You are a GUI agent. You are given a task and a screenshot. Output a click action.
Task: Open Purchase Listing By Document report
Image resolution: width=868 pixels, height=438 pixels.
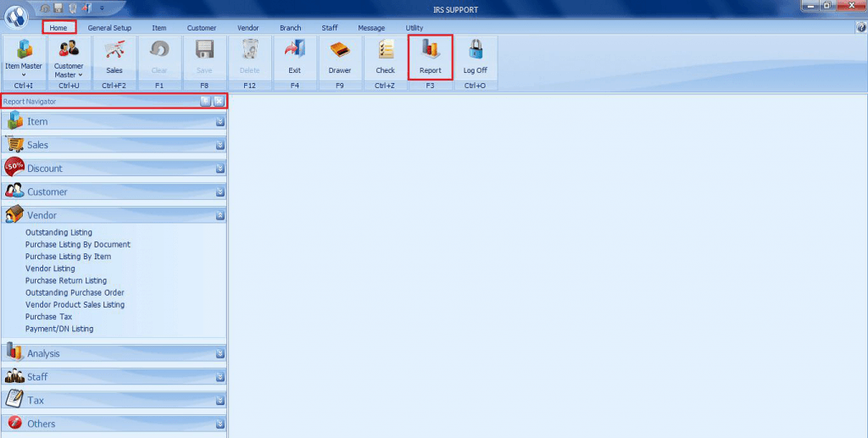tap(78, 245)
